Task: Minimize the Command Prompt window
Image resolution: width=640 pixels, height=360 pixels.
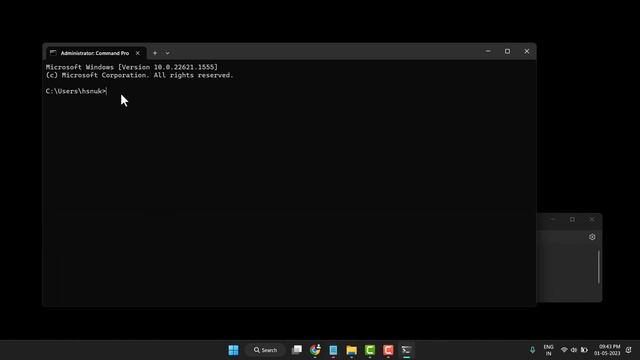Action: (488, 51)
